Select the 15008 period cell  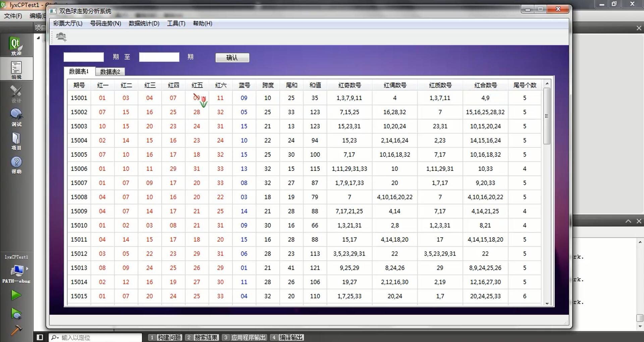pos(79,197)
